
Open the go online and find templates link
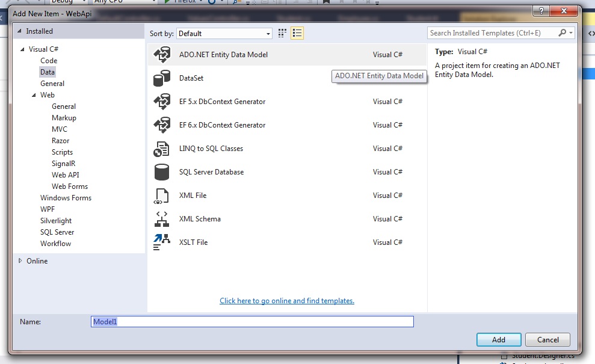(x=287, y=301)
